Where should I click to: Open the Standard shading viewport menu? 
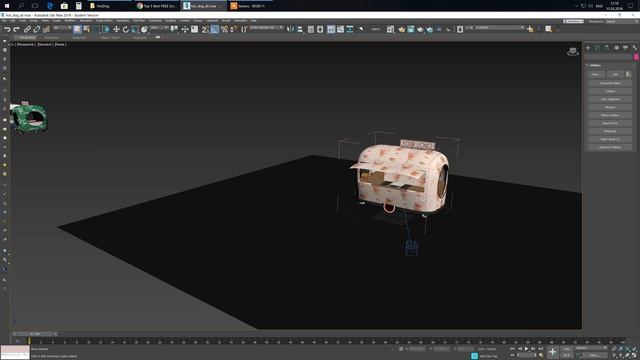pos(44,44)
